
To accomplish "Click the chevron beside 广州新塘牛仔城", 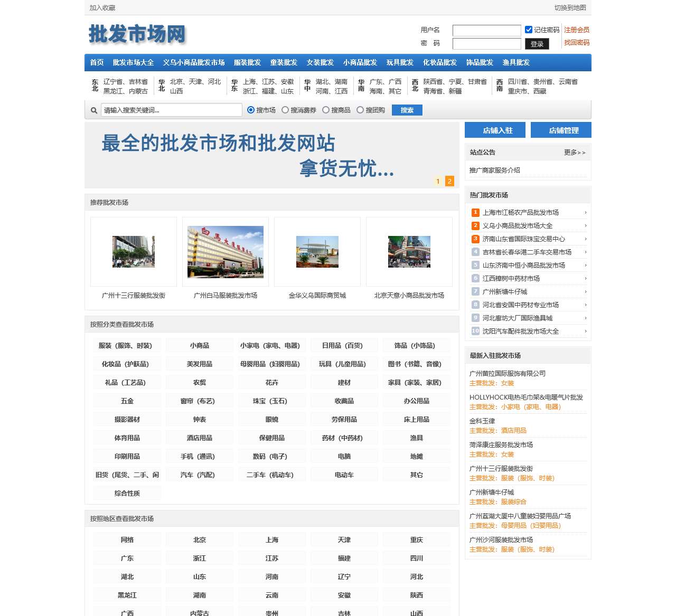I will [586, 291].
